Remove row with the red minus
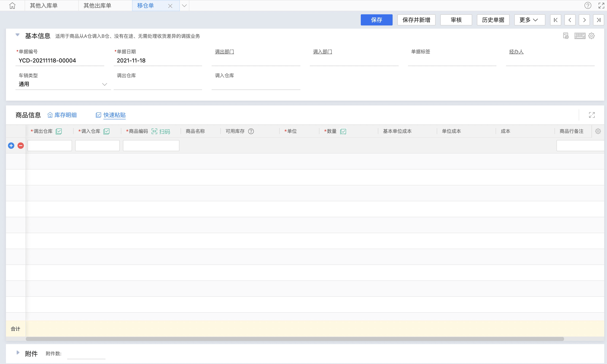This screenshot has width=607, height=364. pos(21,146)
